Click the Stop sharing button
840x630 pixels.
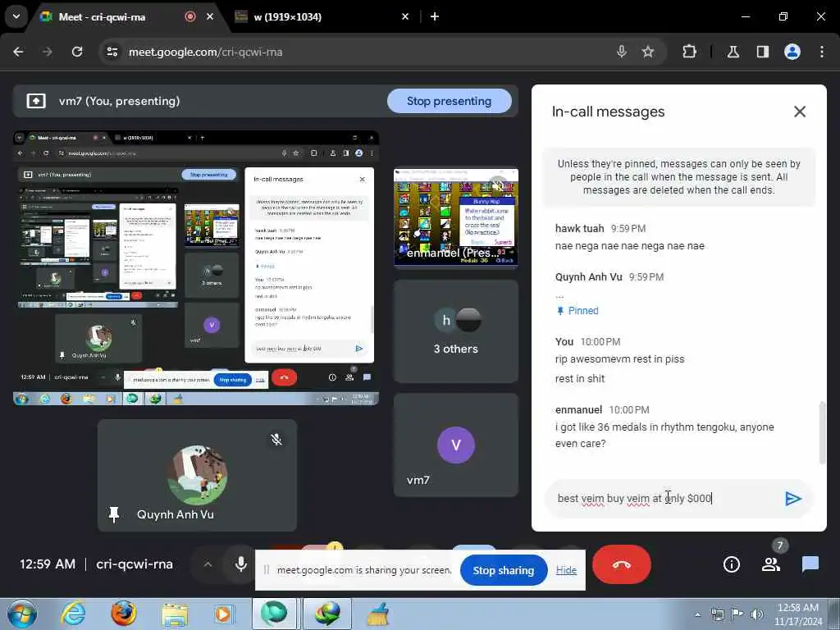click(x=503, y=571)
